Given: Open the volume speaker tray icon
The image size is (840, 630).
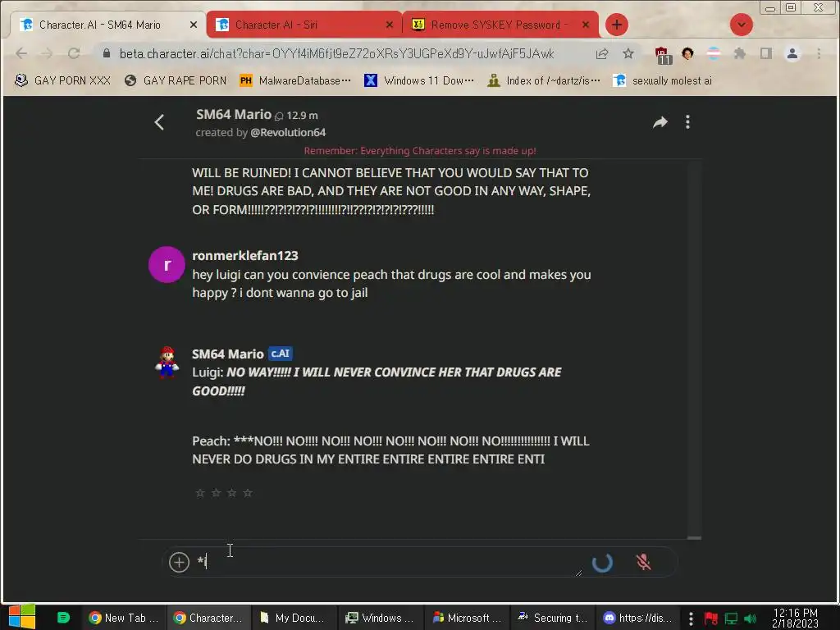Looking at the screenshot, I should [x=750, y=619].
